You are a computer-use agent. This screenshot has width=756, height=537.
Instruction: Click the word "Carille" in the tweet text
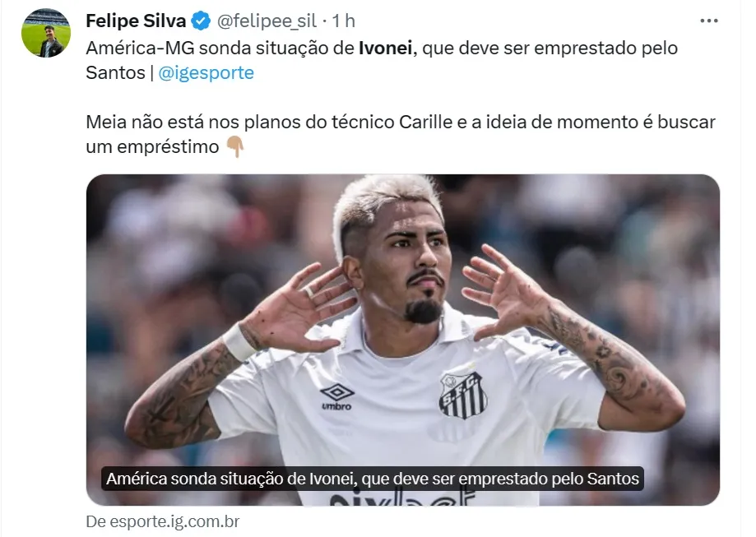tap(426, 122)
